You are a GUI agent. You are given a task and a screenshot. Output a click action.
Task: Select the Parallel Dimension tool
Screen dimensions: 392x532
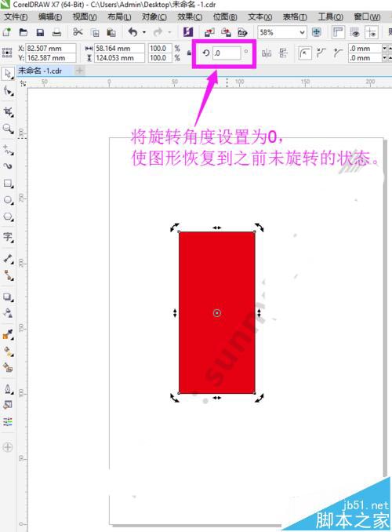pos(8,258)
